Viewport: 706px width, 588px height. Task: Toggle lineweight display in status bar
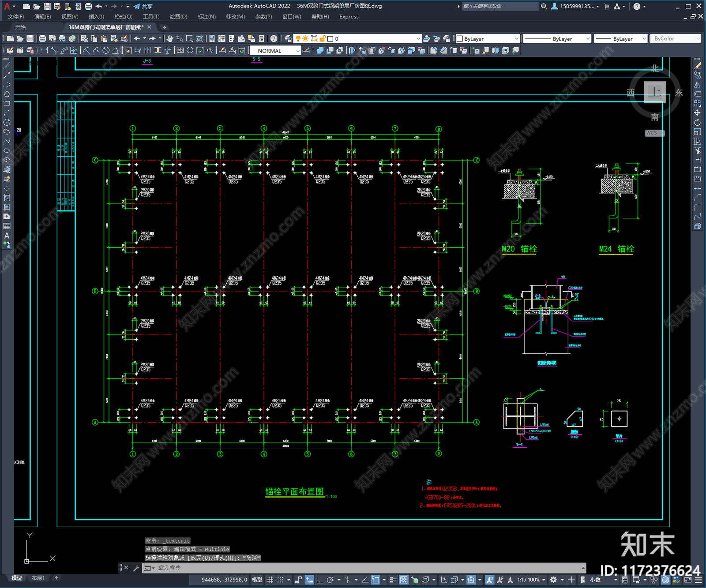pyautogui.click(x=393, y=580)
